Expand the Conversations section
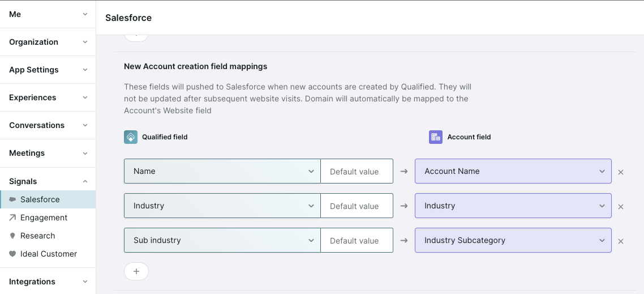644x294 pixels. point(48,125)
